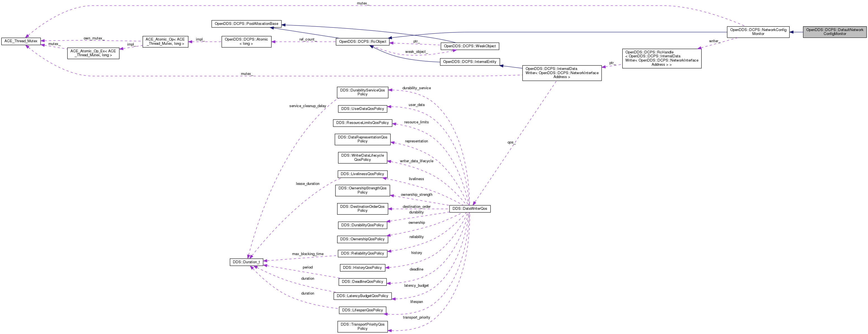Click the ownership_strength edge label
868x334 pixels.
417,194
